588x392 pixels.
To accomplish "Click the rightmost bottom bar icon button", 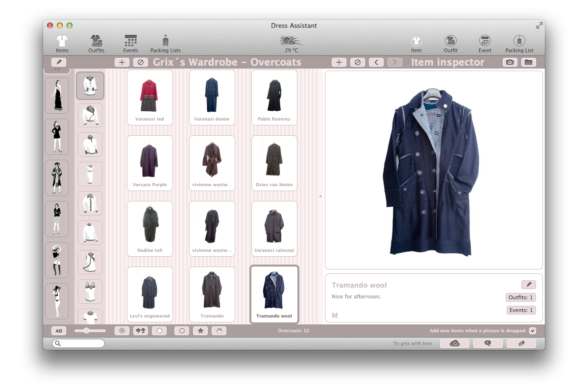I will [521, 343].
